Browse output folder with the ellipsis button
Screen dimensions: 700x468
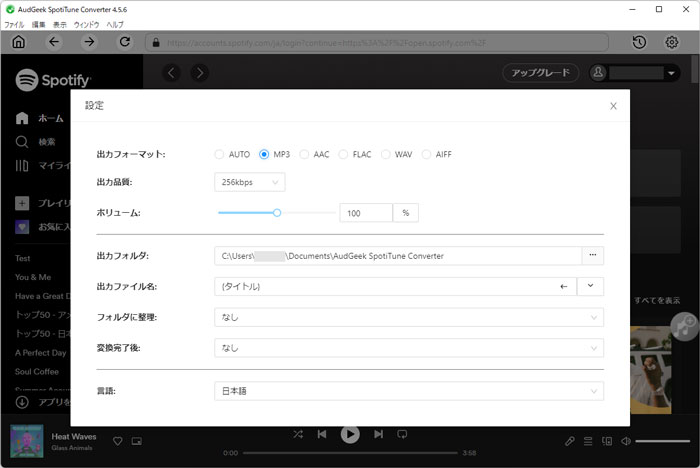coord(593,255)
